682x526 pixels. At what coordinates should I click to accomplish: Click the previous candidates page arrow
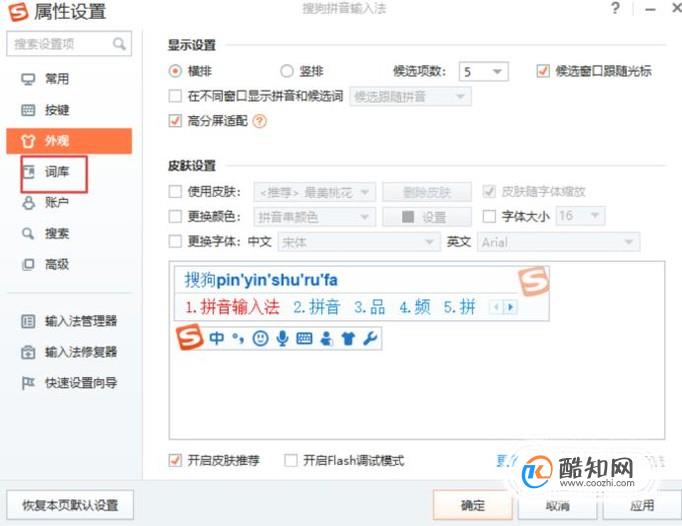click(x=496, y=307)
